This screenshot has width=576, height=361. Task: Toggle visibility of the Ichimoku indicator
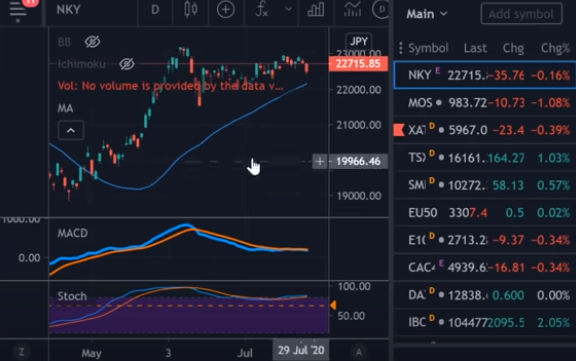(127, 64)
